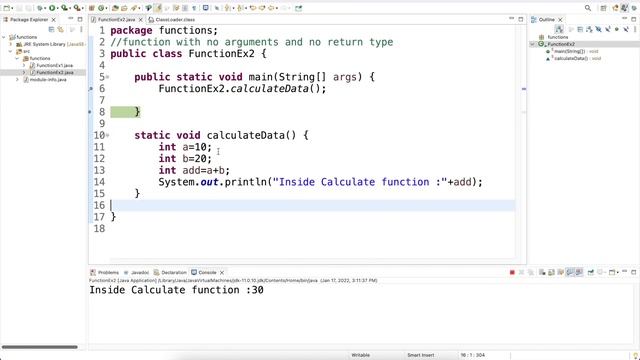Open dropdown arrow next to Run button
Image resolution: width=640 pixels, height=360 pixels.
tap(58, 9)
